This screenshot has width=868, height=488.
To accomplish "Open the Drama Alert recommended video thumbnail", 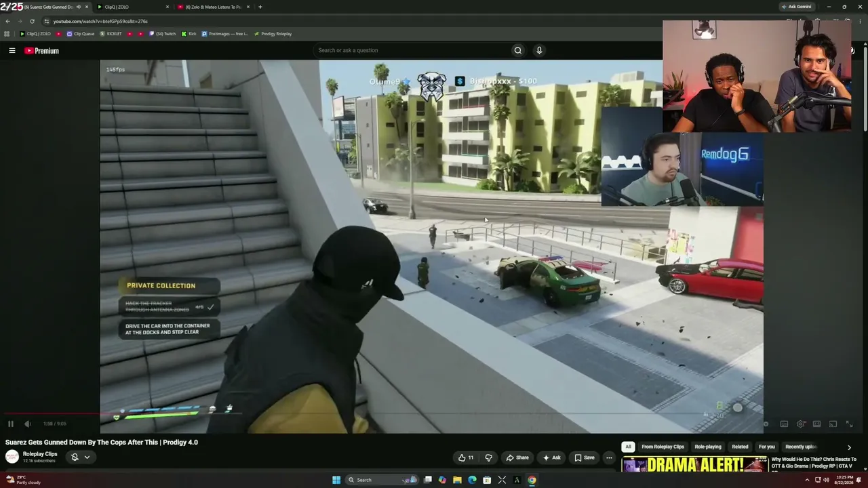I will click(x=694, y=464).
